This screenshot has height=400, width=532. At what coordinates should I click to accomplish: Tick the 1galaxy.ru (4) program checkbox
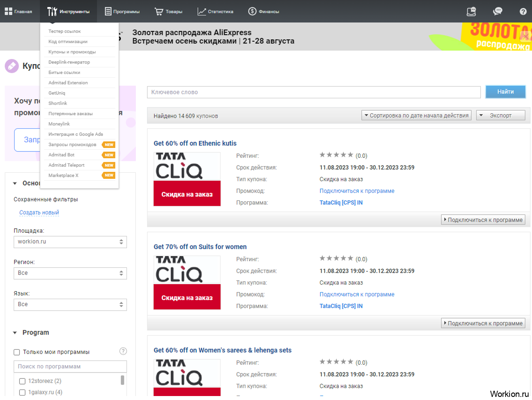[22, 393]
